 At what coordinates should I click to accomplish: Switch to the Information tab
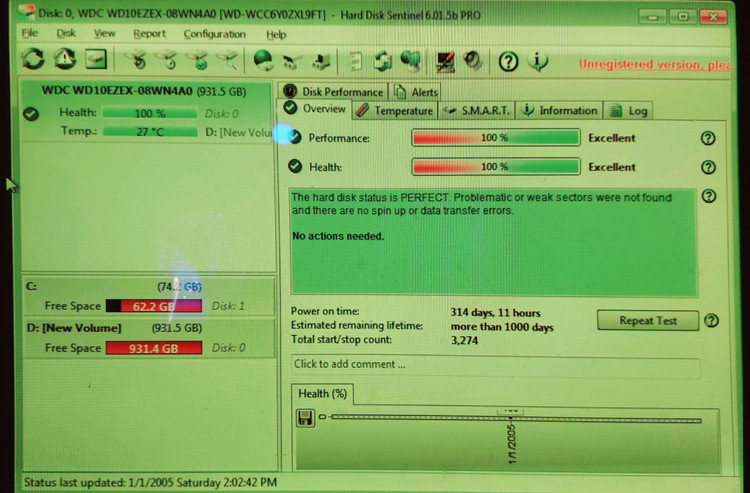[x=559, y=110]
